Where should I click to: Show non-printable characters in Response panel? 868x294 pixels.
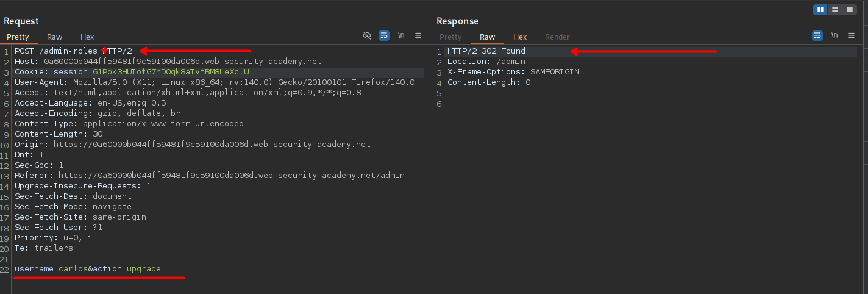click(834, 36)
